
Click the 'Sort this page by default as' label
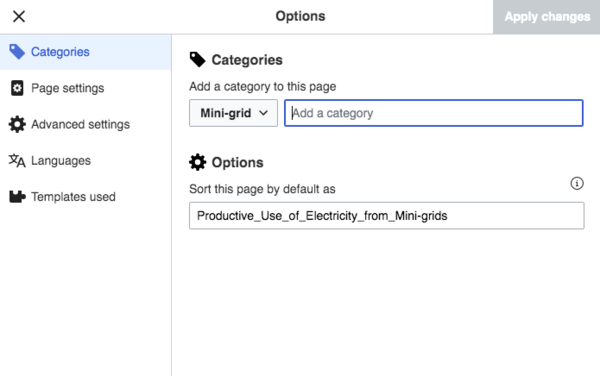click(x=262, y=189)
